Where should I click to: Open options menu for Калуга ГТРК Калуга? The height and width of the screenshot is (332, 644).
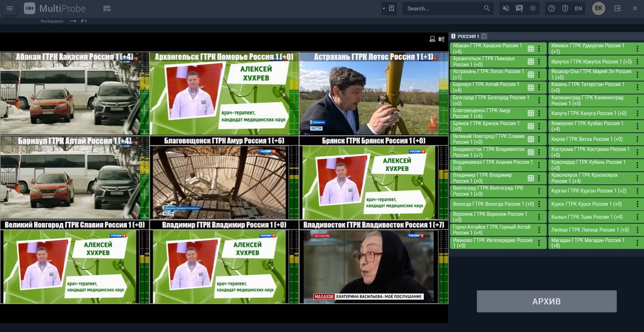(637, 113)
